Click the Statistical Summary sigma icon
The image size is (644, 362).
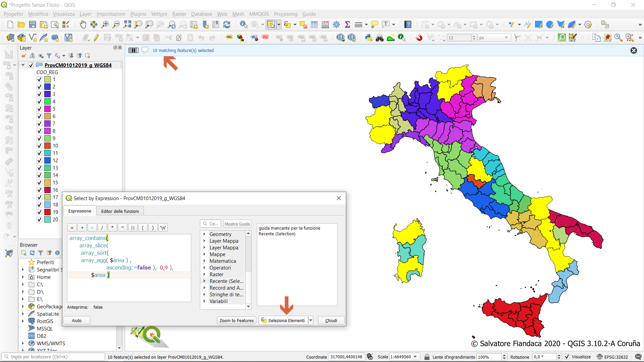[347, 24]
